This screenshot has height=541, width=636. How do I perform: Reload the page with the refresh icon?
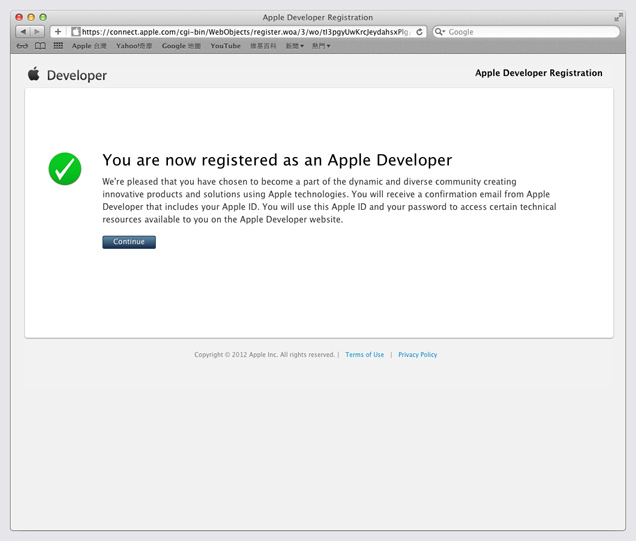[x=419, y=32]
